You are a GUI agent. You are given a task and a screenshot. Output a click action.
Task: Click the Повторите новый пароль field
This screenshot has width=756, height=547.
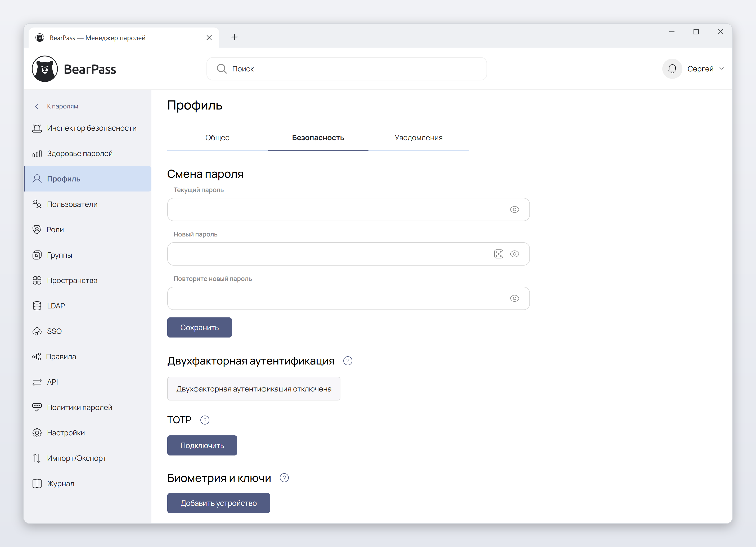(x=348, y=298)
